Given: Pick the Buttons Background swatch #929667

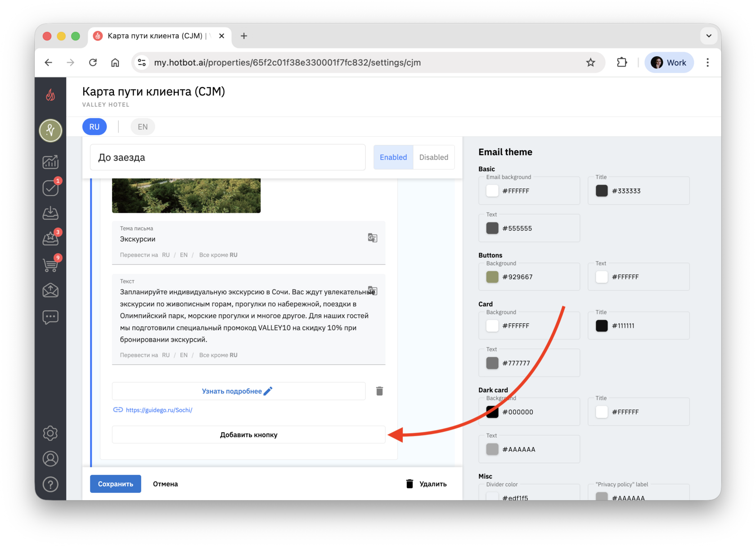Looking at the screenshot, I should click(492, 277).
